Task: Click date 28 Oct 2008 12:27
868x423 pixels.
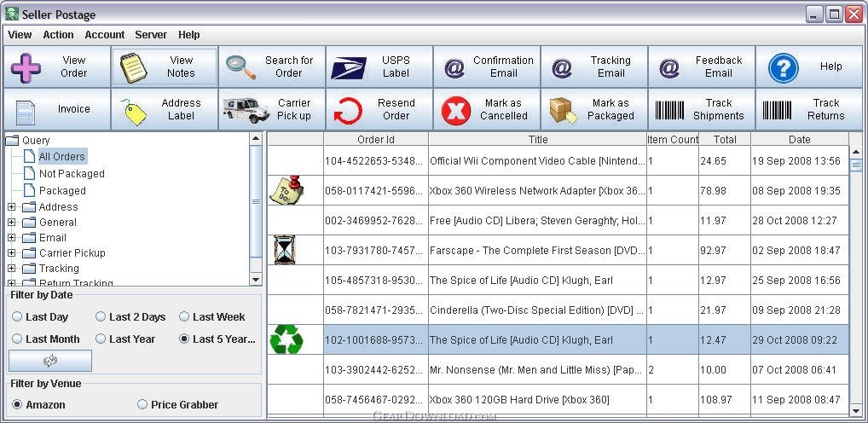Action: point(795,220)
